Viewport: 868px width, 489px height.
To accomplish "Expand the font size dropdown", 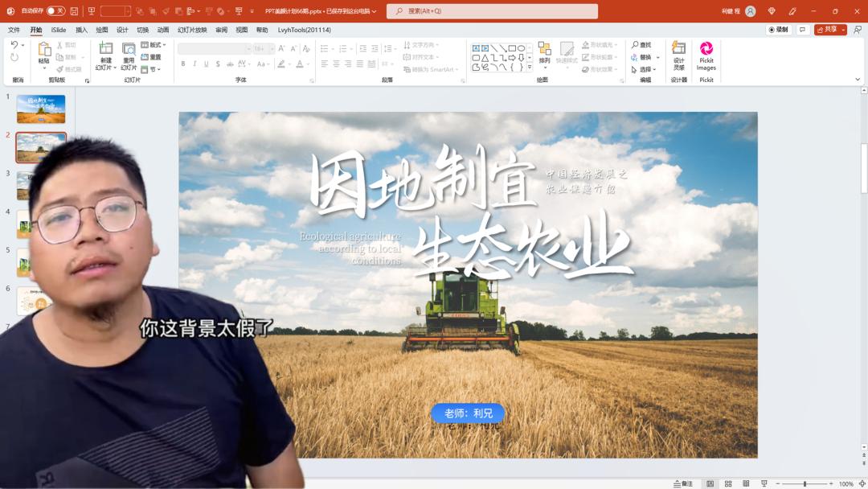I will (272, 47).
